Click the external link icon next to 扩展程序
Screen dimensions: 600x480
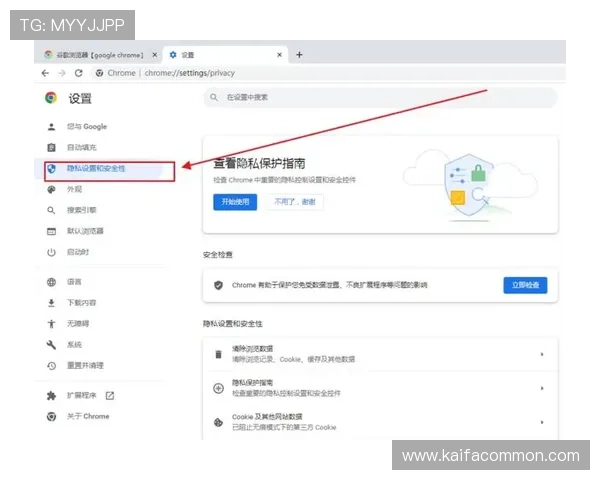pos(110,395)
